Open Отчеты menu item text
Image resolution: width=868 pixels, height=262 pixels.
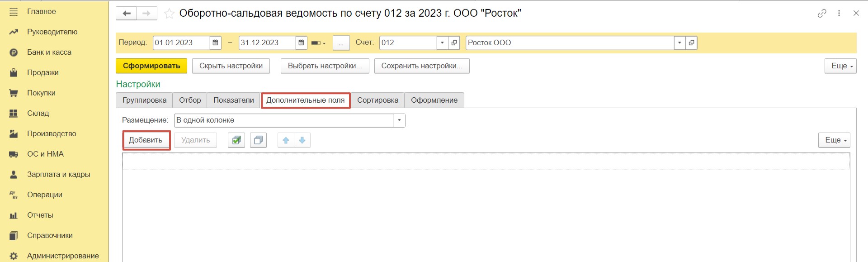[x=40, y=215]
